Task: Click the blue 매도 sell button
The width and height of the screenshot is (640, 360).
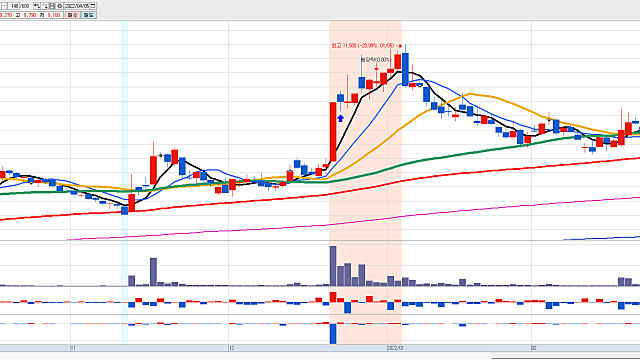Action: click(x=89, y=15)
